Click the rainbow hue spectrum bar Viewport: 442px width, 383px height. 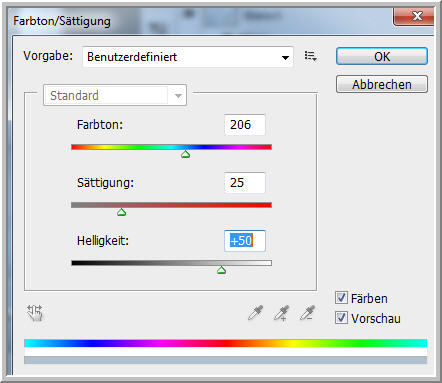click(x=226, y=343)
